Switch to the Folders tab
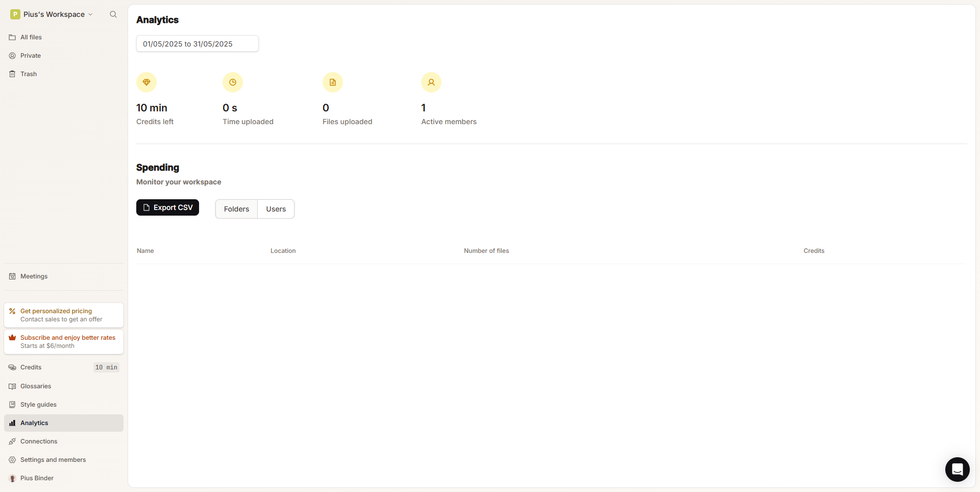The image size is (980, 492). click(236, 209)
